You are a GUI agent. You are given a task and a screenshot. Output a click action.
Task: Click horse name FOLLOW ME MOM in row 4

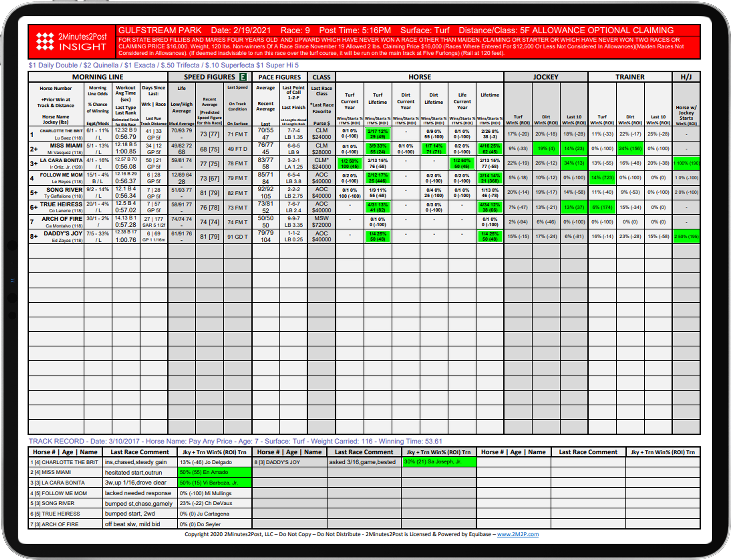click(61, 175)
